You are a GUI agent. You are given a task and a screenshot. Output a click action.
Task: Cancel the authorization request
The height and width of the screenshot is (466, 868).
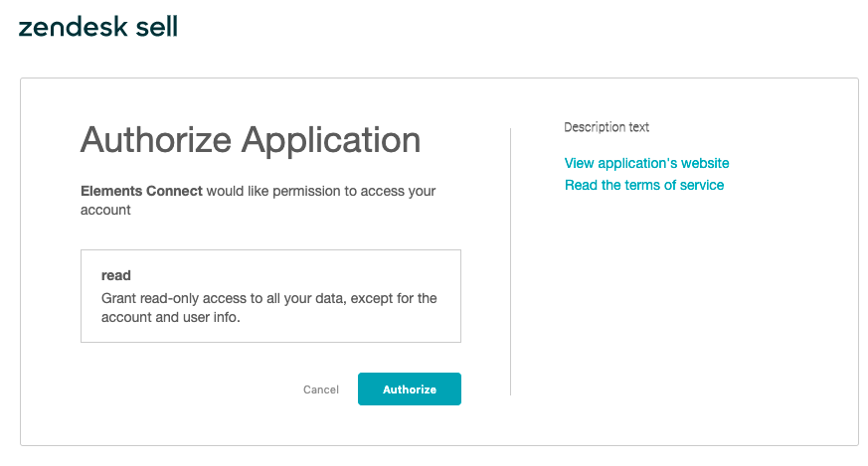tap(320, 390)
